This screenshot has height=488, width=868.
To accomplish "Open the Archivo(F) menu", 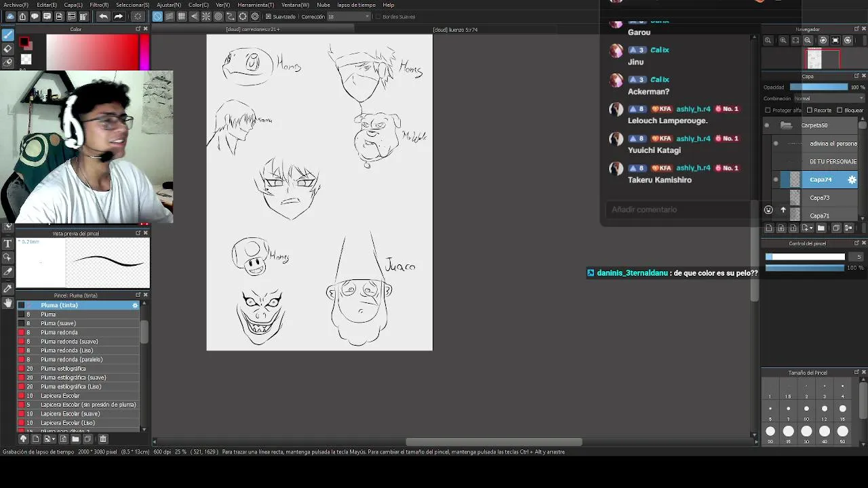I will point(16,5).
